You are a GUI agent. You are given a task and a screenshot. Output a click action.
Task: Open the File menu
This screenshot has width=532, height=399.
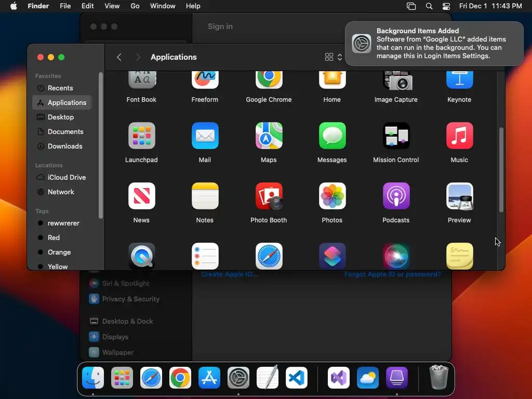(65, 6)
